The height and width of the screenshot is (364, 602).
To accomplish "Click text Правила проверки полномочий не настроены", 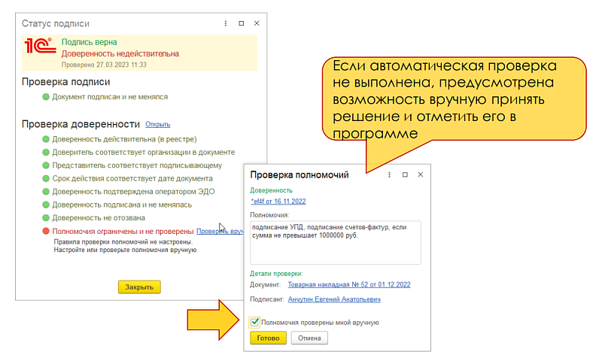I will (x=123, y=242).
